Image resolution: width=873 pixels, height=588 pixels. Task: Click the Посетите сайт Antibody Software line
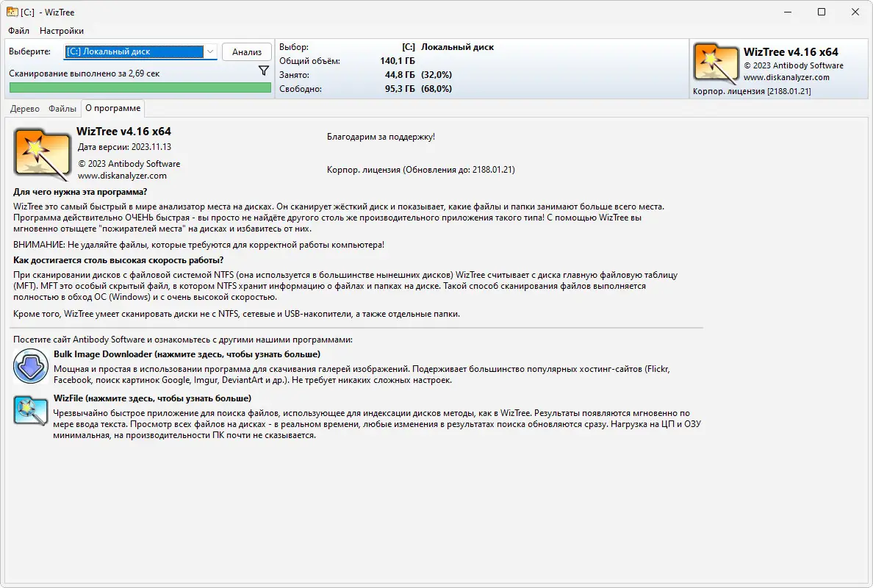point(183,340)
